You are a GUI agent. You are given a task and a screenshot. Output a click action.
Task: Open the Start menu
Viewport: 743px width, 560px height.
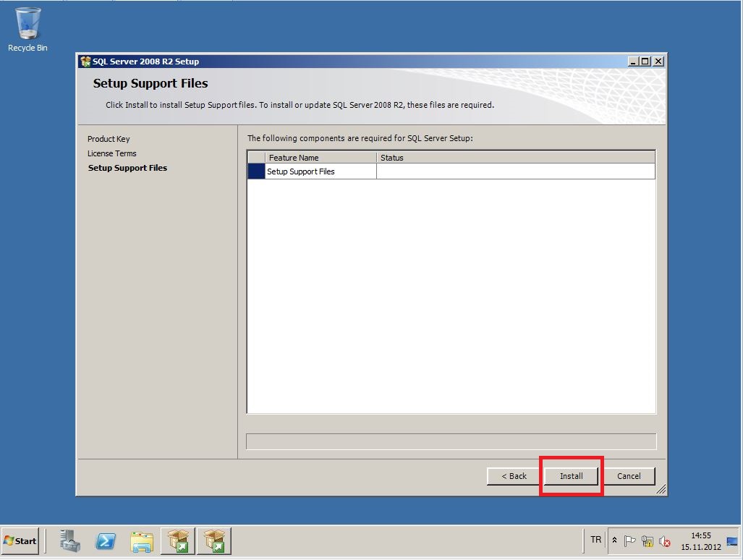click(x=20, y=540)
